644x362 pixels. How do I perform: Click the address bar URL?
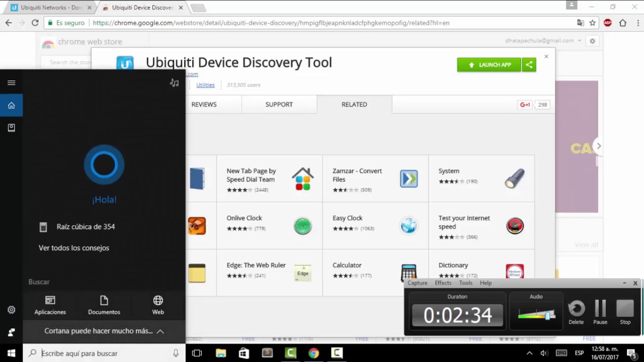[x=271, y=23]
